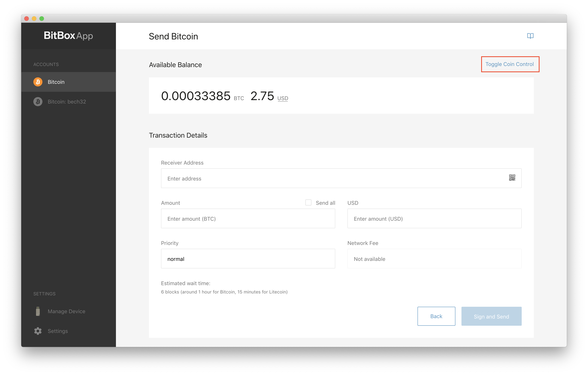Open Settings from the sidebar
Image resolution: width=588 pixels, height=375 pixels.
(68, 331)
